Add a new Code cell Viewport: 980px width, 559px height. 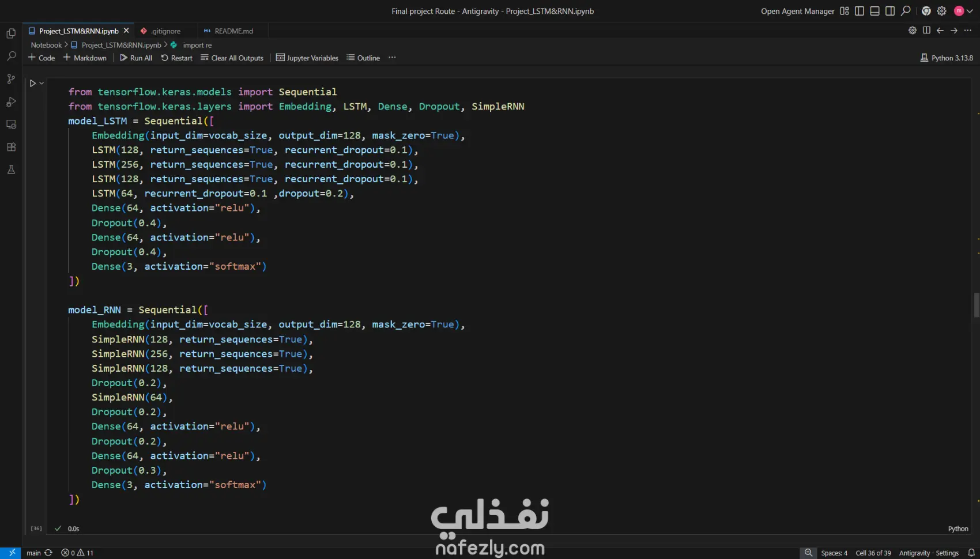click(42, 58)
